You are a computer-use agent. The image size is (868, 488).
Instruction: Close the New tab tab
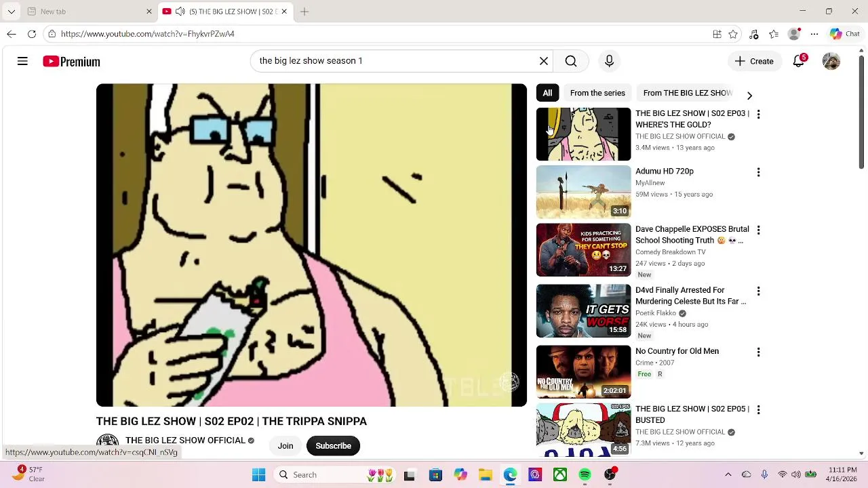click(x=149, y=12)
